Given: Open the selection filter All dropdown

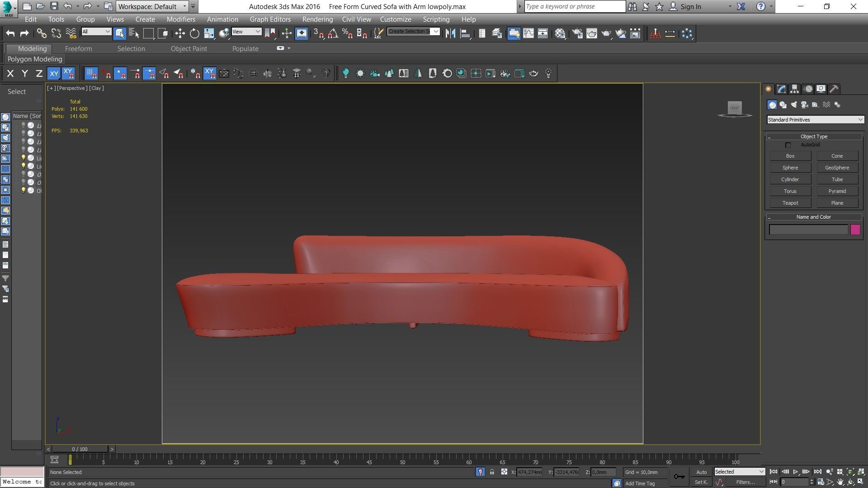Looking at the screenshot, I should point(96,31).
